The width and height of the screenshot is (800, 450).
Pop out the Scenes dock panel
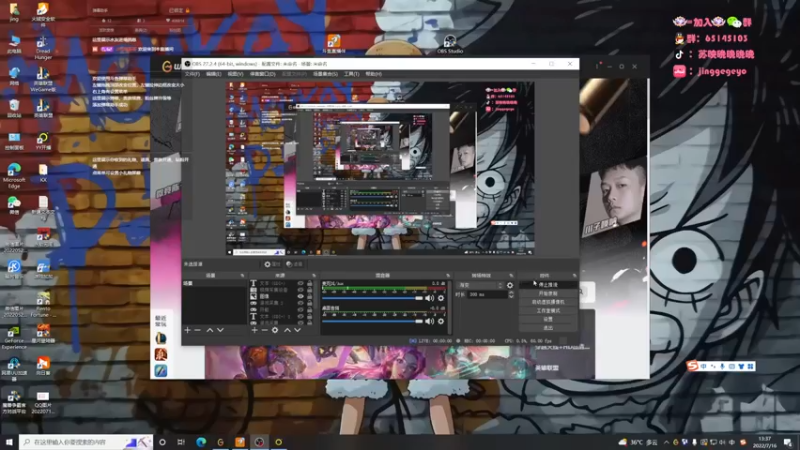242,276
